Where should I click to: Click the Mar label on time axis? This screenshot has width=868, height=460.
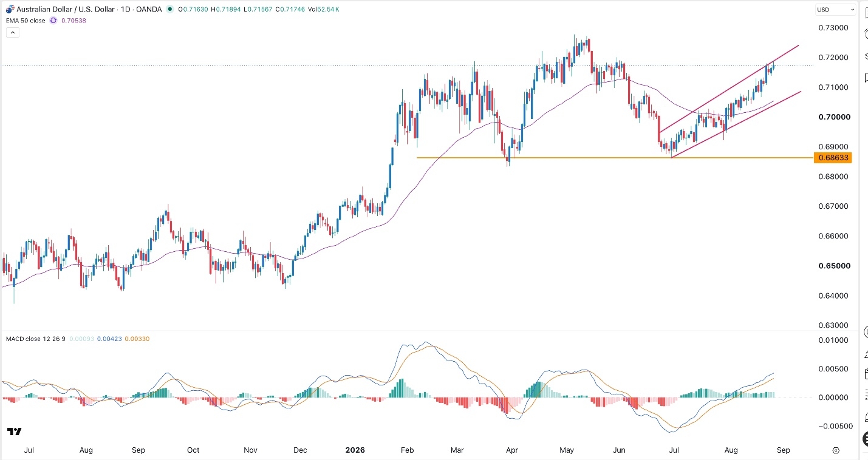[x=457, y=450]
